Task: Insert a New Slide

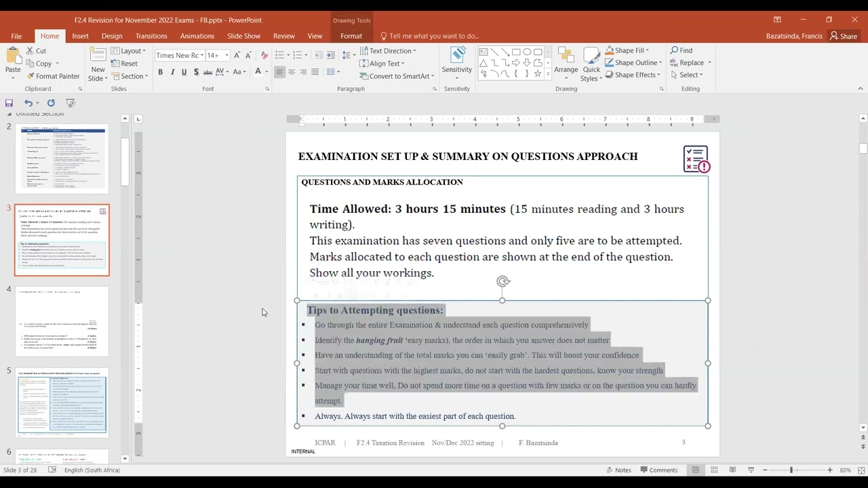Action: click(98, 65)
